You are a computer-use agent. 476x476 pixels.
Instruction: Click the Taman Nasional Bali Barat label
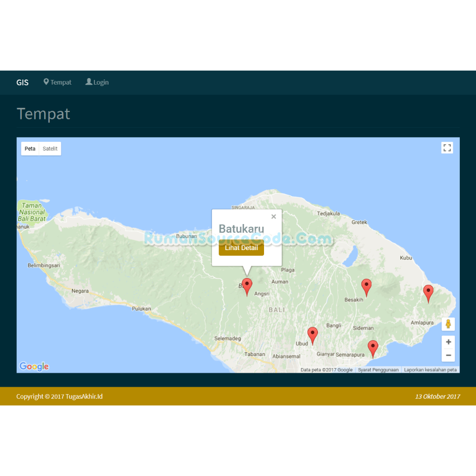[32, 212]
